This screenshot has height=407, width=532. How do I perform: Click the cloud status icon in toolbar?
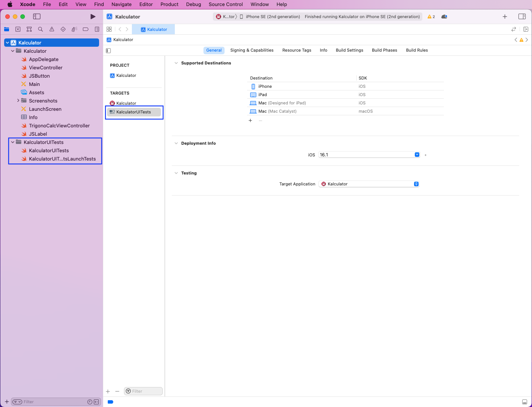(x=444, y=17)
